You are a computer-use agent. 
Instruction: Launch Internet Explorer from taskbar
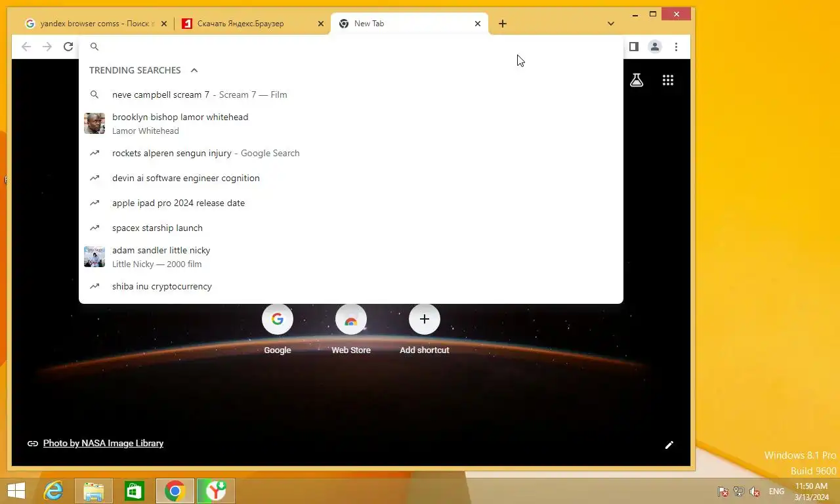coord(53,491)
